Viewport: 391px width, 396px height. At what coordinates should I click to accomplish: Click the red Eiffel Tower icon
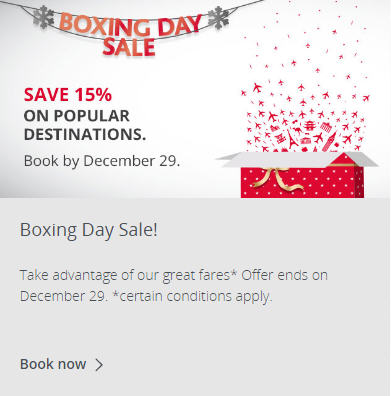pos(292,139)
